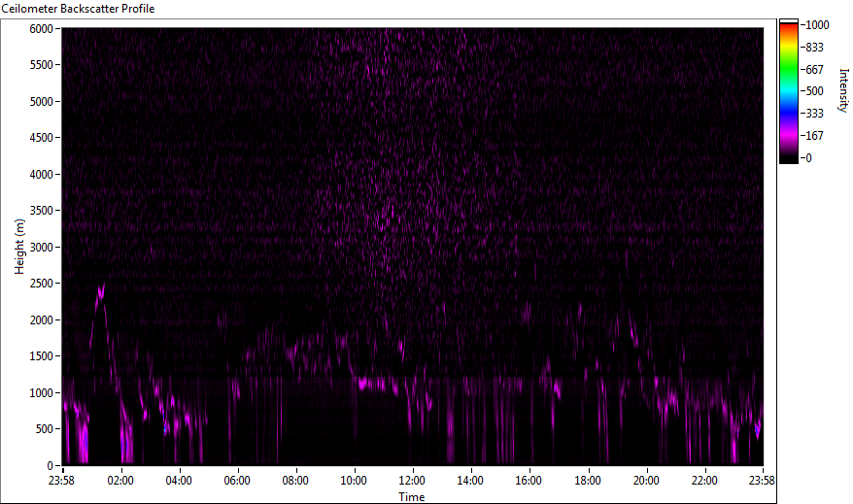Click the 5500 height axis tick
The height and width of the screenshot is (504, 853).
pos(42,65)
